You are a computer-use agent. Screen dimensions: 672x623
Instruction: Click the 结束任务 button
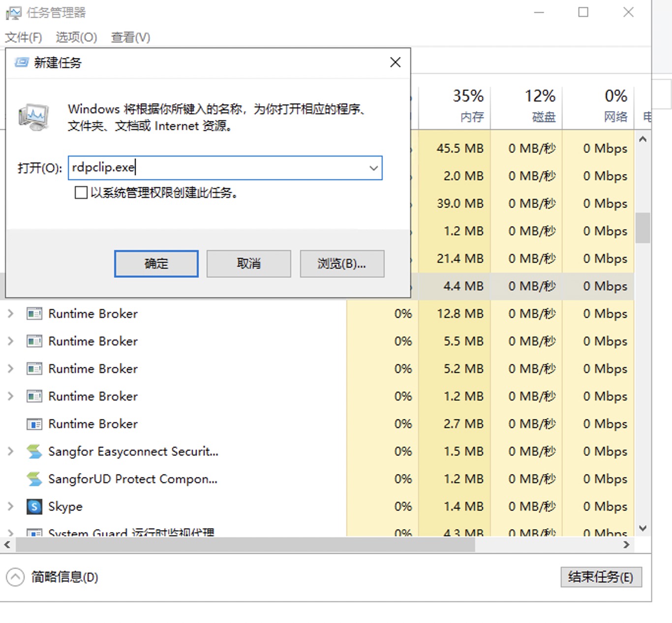click(601, 577)
